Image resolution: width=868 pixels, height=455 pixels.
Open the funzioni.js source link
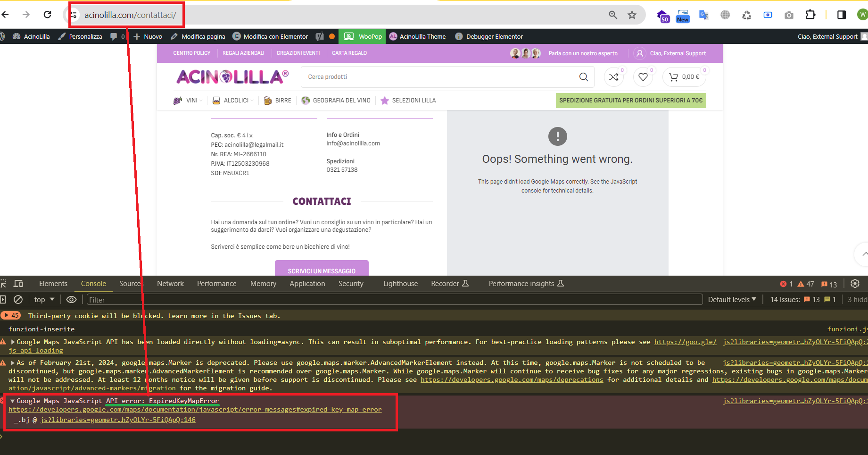tap(847, 329)
